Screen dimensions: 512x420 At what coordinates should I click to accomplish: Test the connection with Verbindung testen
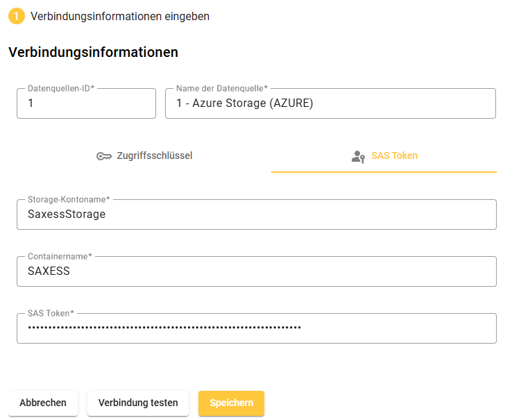click(138, 403)
